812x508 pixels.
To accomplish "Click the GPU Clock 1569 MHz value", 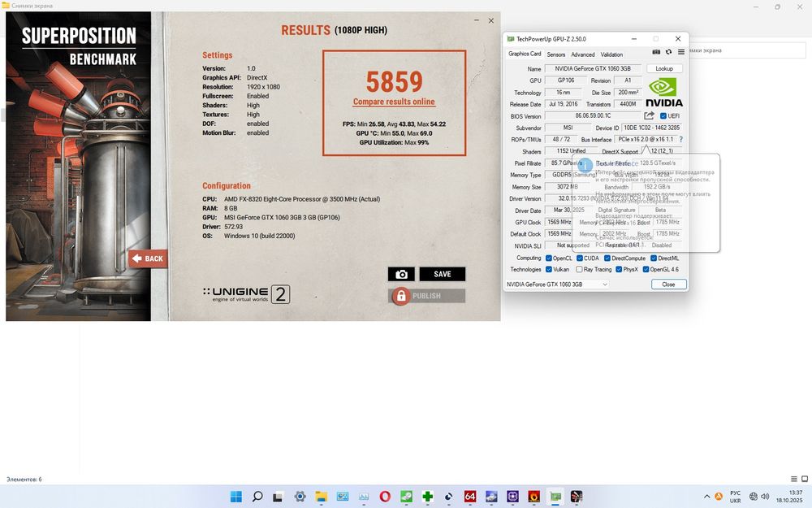I will coord(559,222).
